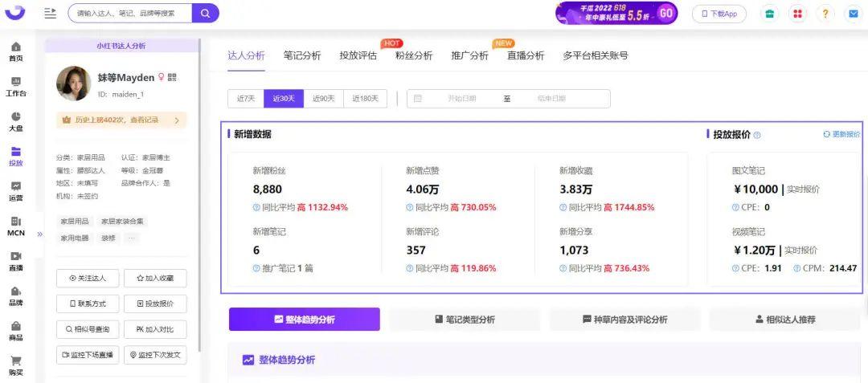
Task: Toggle the sidebar menu collapse icon
Action: pyautogui.click(x=51, y=14)
